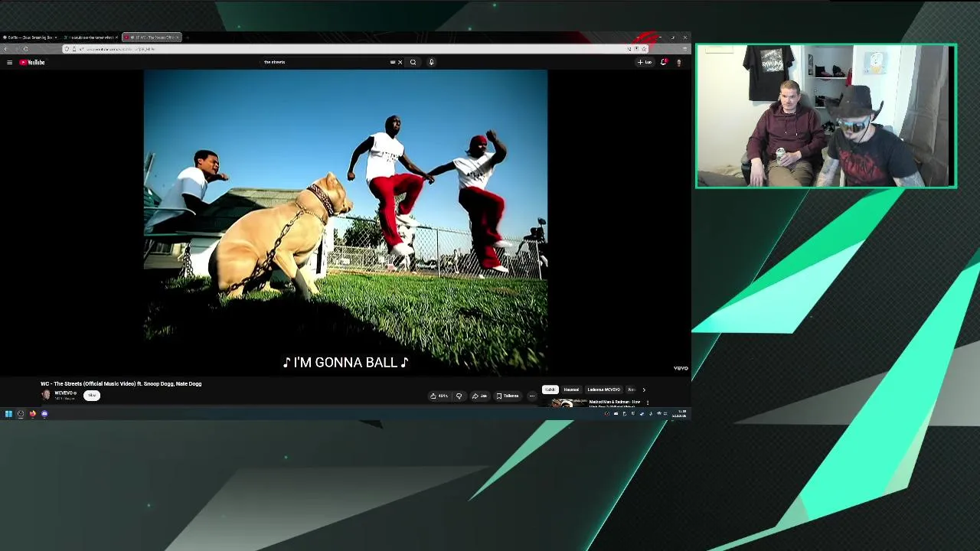Select the second filter chip in related videos

(x=571, y=390)
